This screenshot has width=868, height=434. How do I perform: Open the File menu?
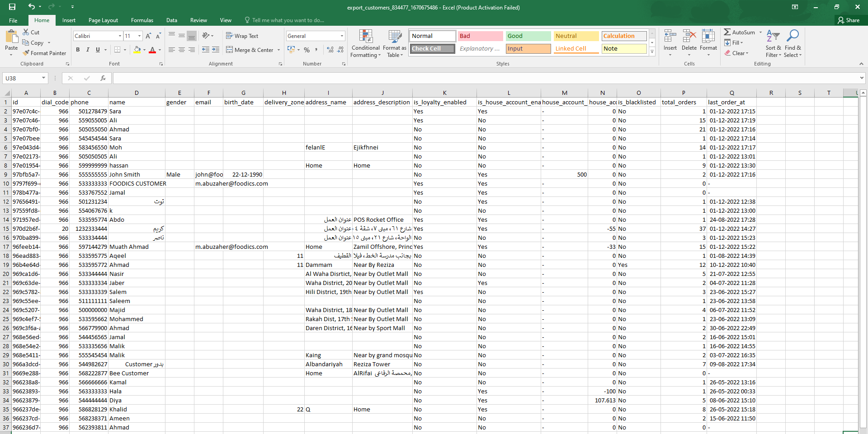click(13, 20)
